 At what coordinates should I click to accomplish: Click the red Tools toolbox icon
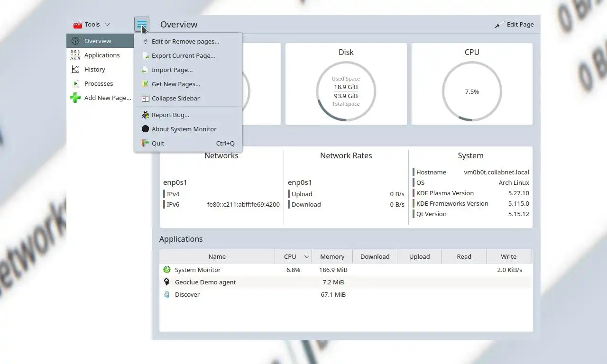pyautogui.click(x=78, y=24)
